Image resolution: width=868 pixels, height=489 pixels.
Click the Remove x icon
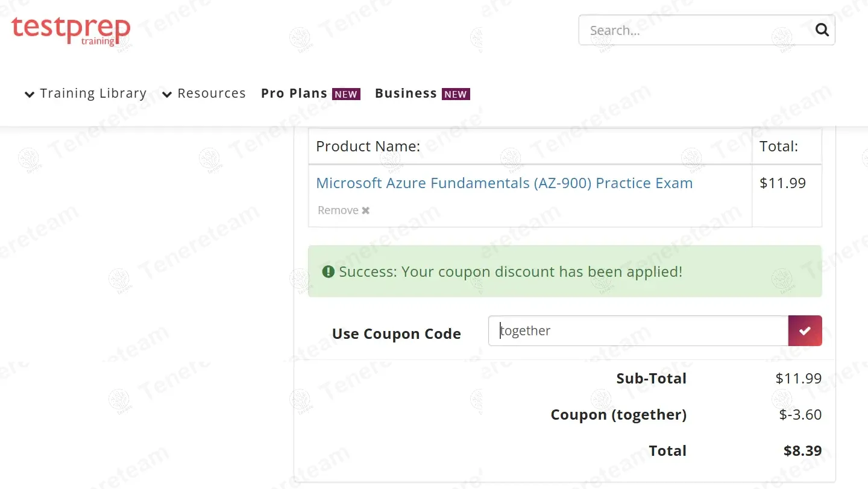pyautogui.click(x=365, y=210)
